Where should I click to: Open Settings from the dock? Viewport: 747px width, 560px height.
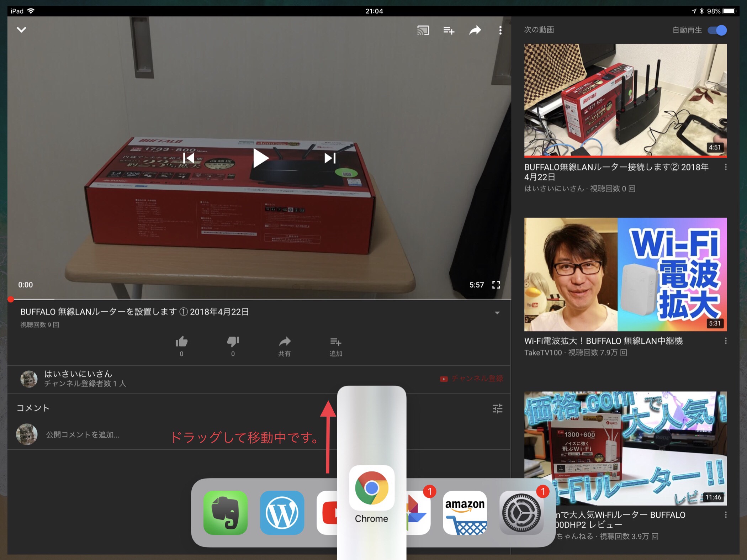pyautogui.click(x=521, y=513)
